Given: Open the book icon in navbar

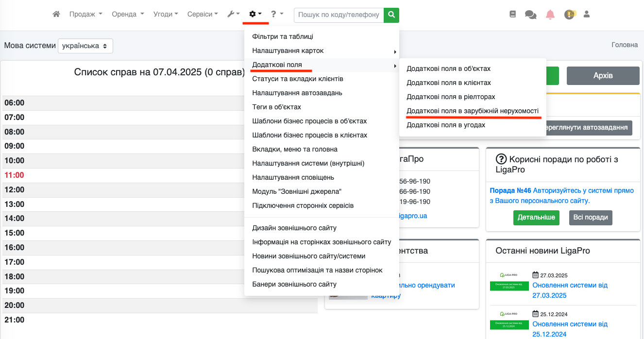Looking at the screenshot, I should [512, 15].
